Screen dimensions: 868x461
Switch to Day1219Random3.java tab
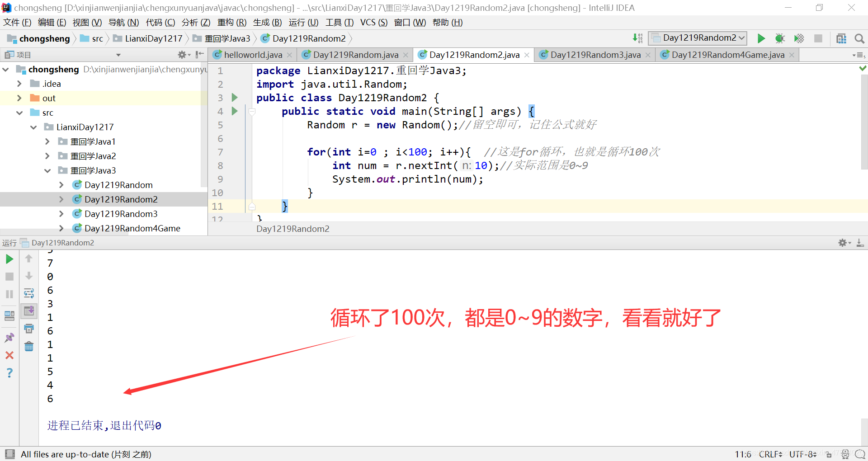point(594,55)
